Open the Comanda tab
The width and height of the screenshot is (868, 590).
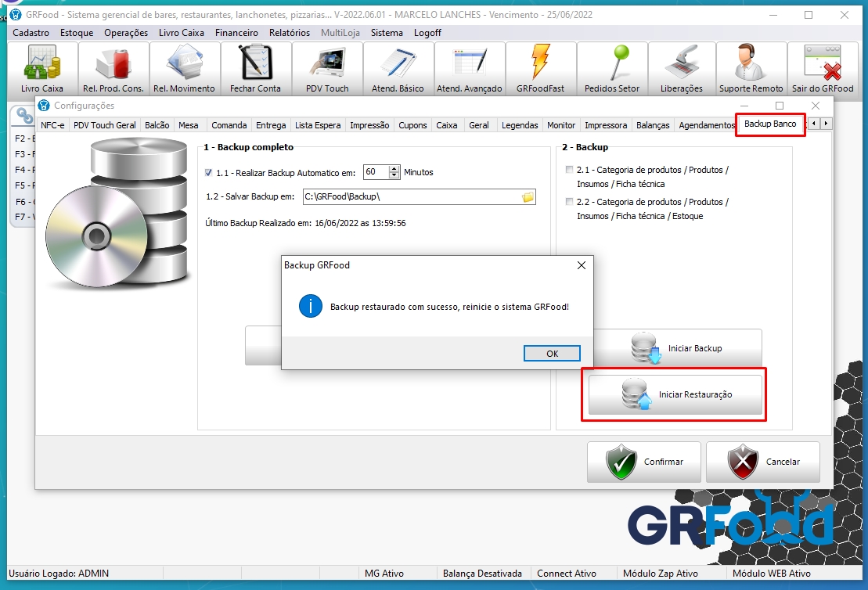[x=229, y=125]
